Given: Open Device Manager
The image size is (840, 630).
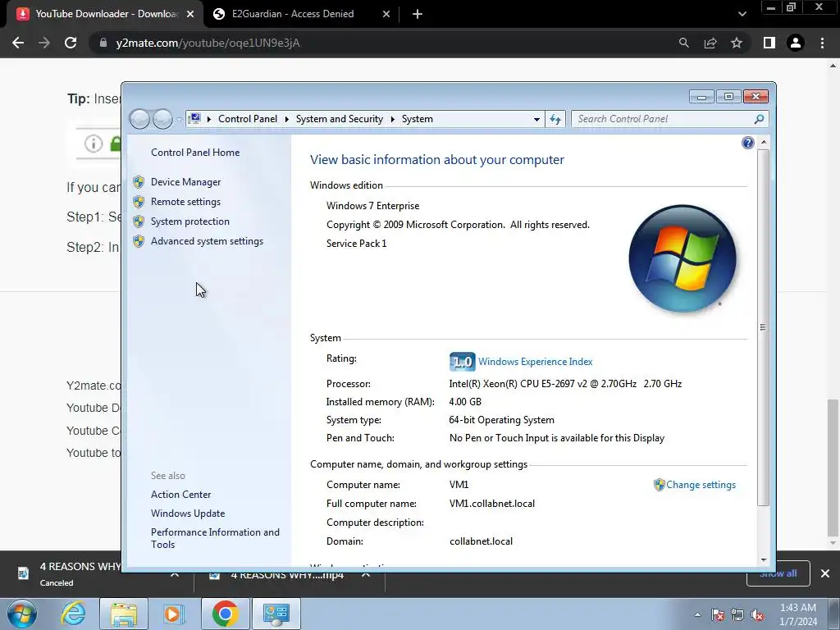Looking at the screenshot, I should point(186,182).
